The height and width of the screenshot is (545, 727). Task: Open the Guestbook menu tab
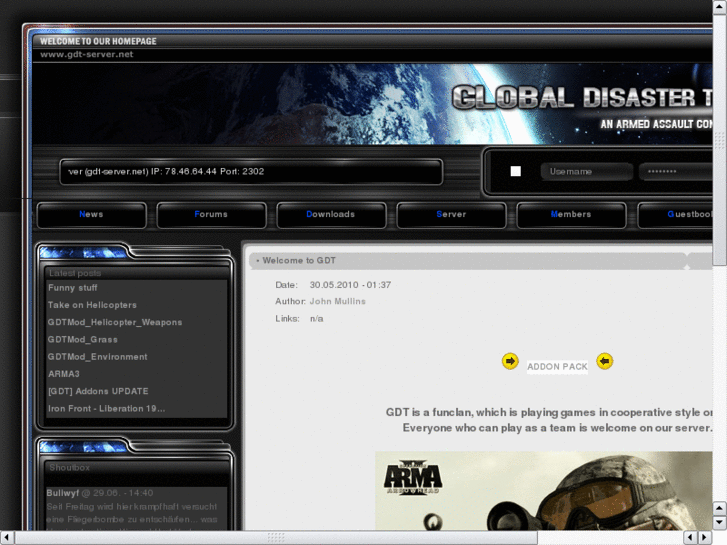[x=675, y=215]
